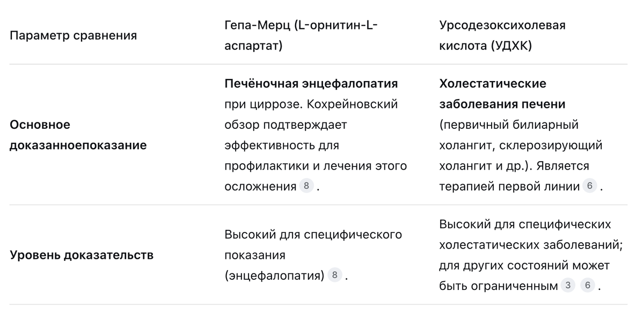
Task: Open citation 6 after "терапией первой линии"
Action: pos(590,186)
